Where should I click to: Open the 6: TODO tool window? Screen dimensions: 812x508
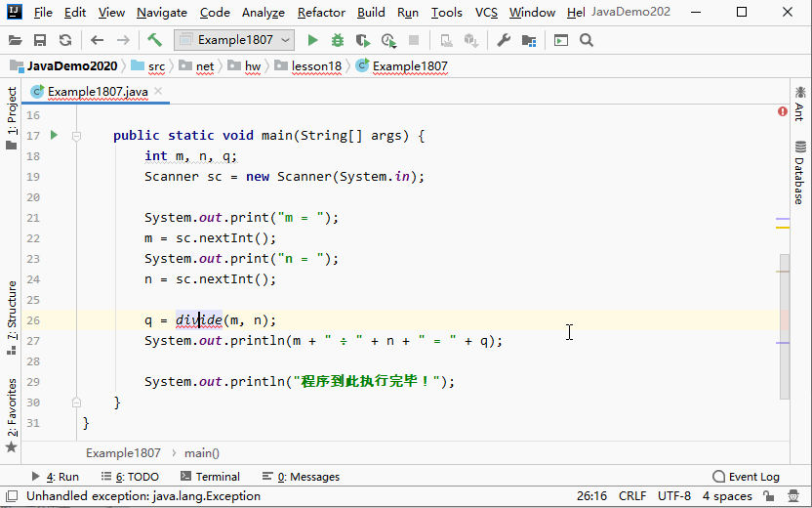coord(130,477)
